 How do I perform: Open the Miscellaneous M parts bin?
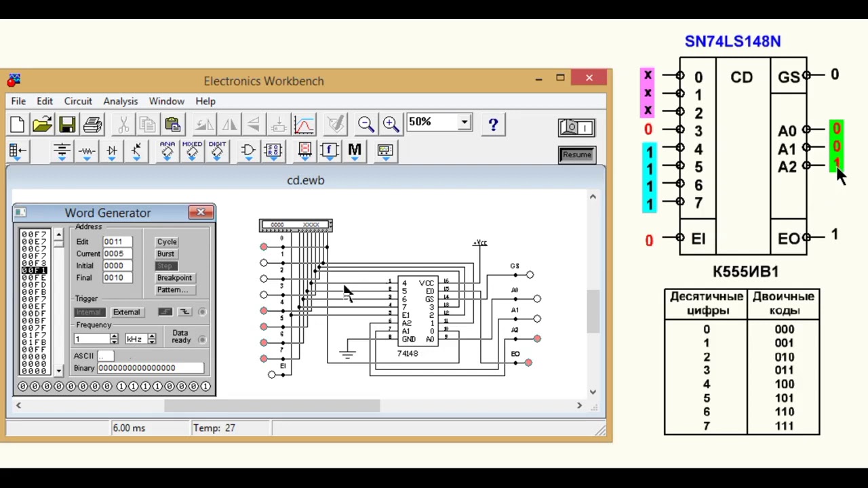[355, 151]
